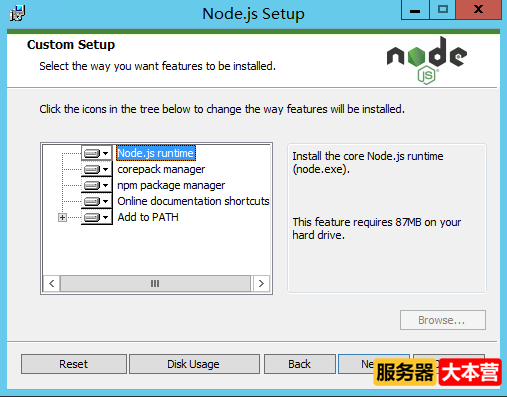Open the Disk Usage dialog

[194, 364]
